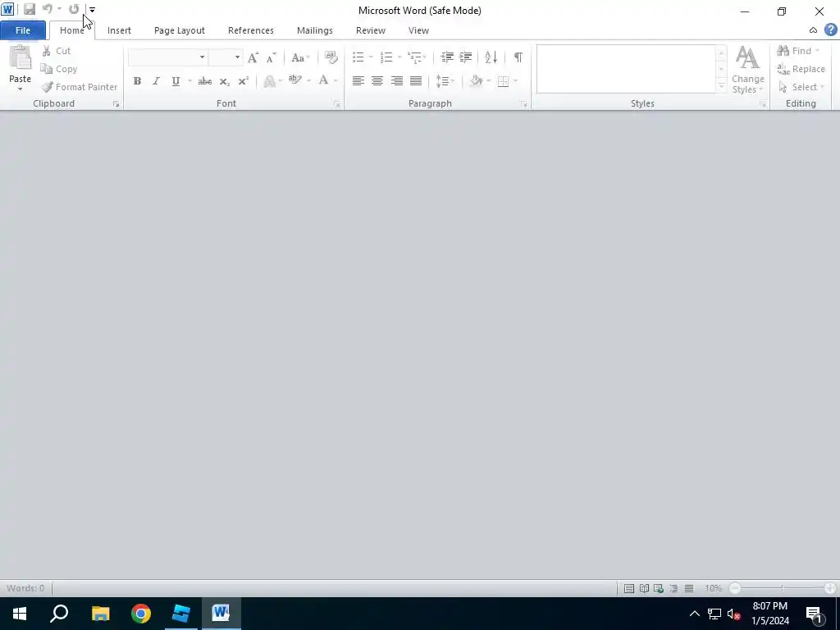
Task: Toggle Show/Hide paragraph marks
Action: 518,57
